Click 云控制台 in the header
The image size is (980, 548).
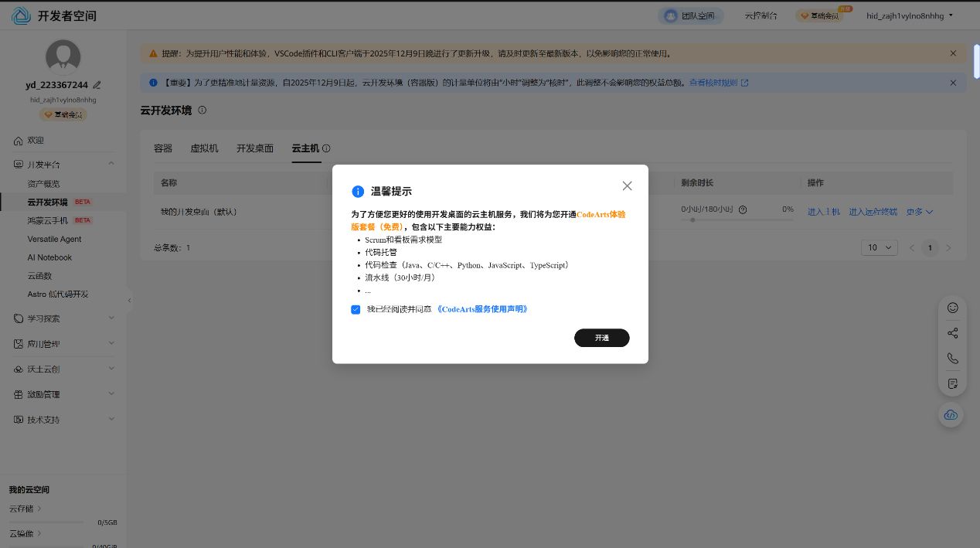click(x=761, y=15)
